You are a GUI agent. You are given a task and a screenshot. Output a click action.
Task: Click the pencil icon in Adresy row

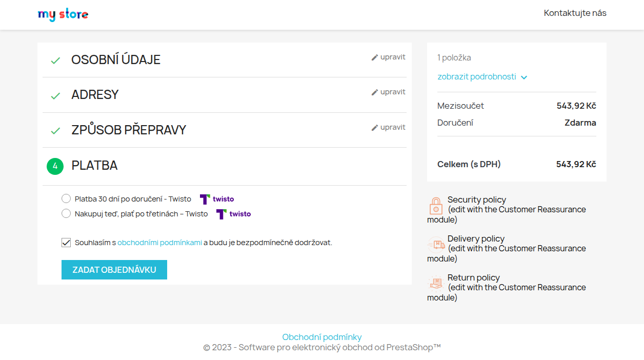click(x=375, y=92)
